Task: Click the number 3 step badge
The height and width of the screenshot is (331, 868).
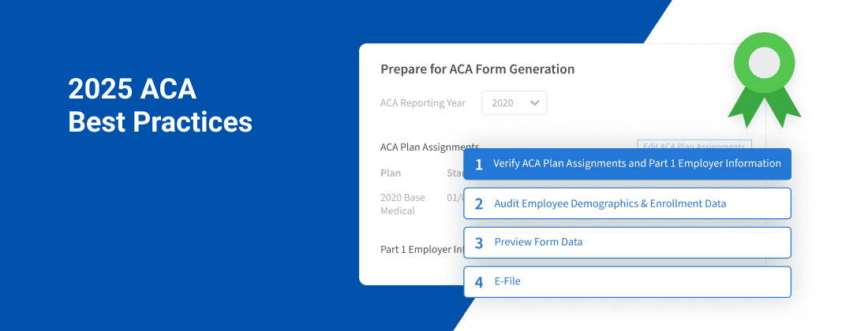Action: pyautogui.click(x=479, y=242)
